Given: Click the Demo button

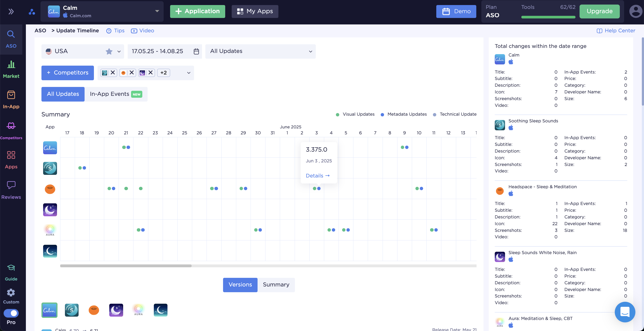Looking at the screenshot, I should pyautogui.click(x=456, y=11).
